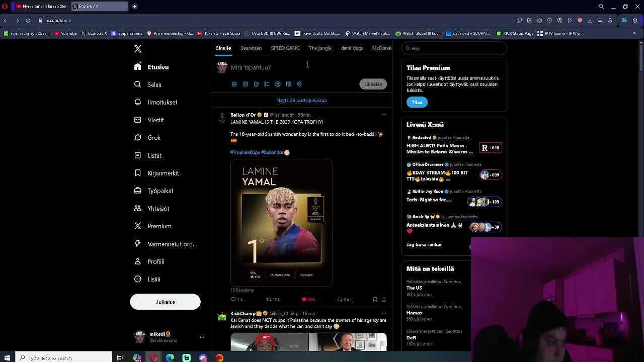This screenshot has width=644, height=362.
Task: Open a new browser tab
Action: pos(135,7)
